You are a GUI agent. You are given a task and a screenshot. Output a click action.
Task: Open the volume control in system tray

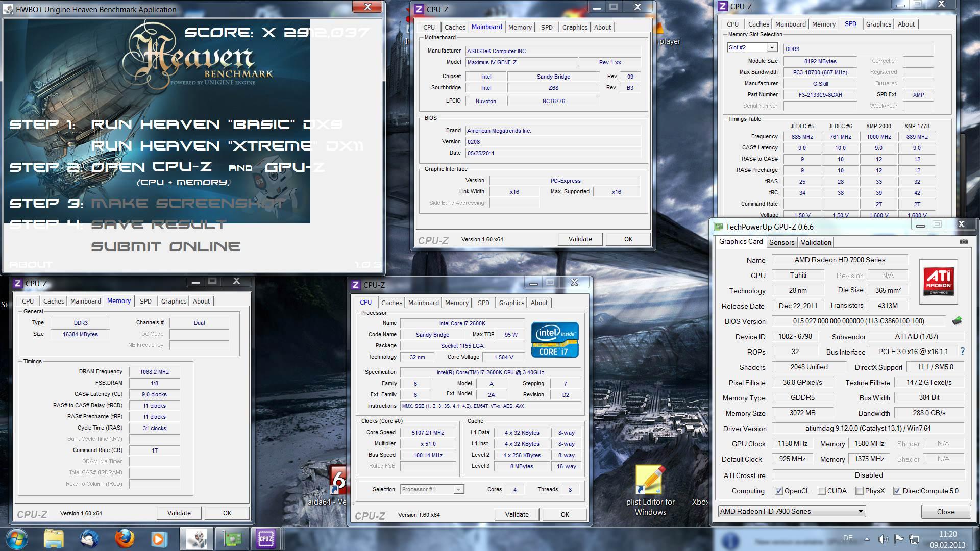[883, 539]
